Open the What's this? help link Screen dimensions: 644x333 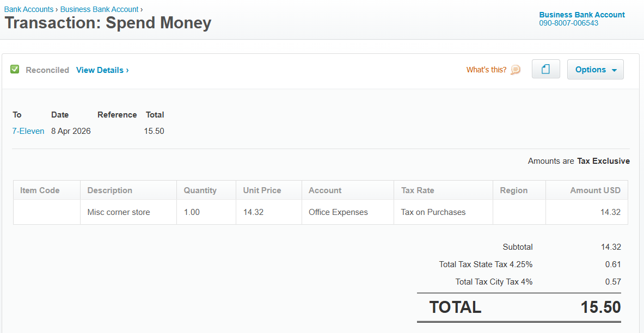tap(486, 70)
